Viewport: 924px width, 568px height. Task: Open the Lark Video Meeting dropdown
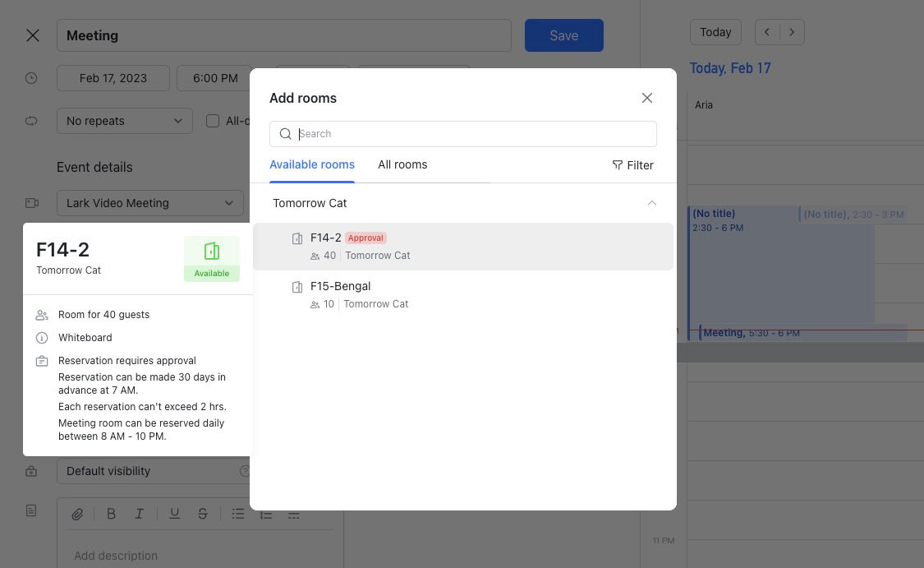point(150,203)
